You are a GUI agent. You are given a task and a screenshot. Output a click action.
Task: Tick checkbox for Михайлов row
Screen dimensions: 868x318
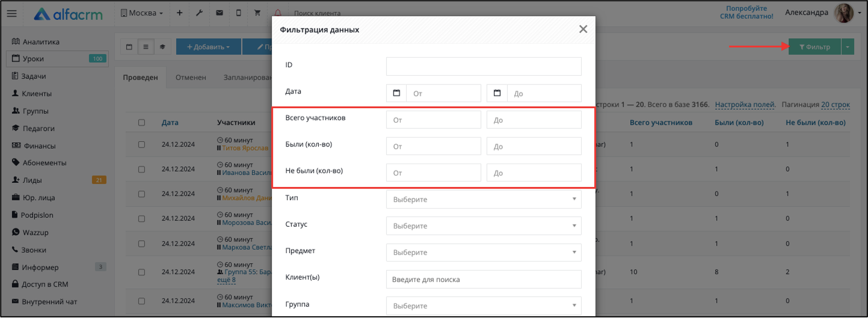pos(141,194)
